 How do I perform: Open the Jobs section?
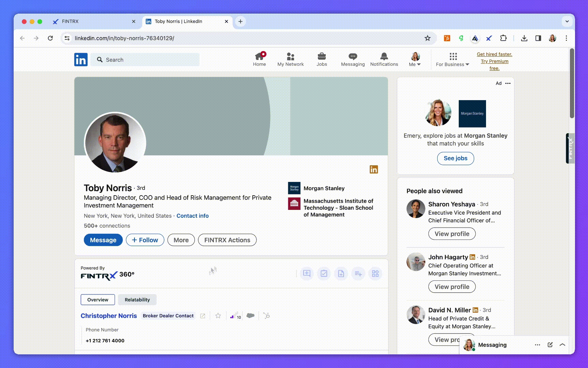[322, 59]
